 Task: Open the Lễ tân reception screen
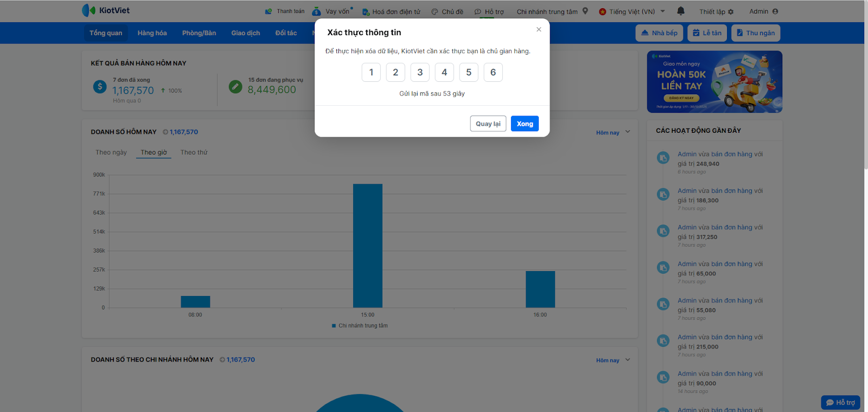pos(707,33)
